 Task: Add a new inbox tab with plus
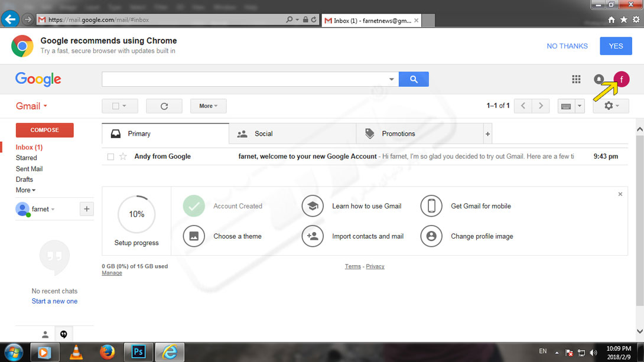click(487, 134)
